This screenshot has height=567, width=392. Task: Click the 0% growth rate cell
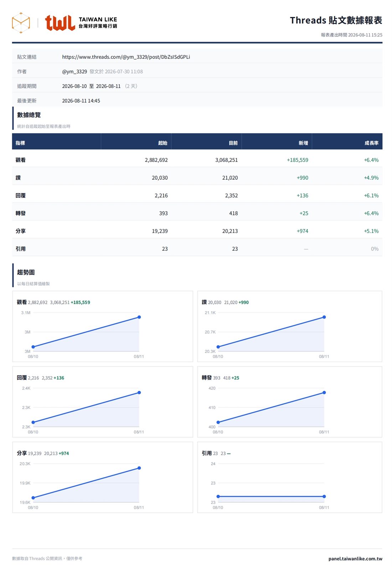click(x=375, y=249)
